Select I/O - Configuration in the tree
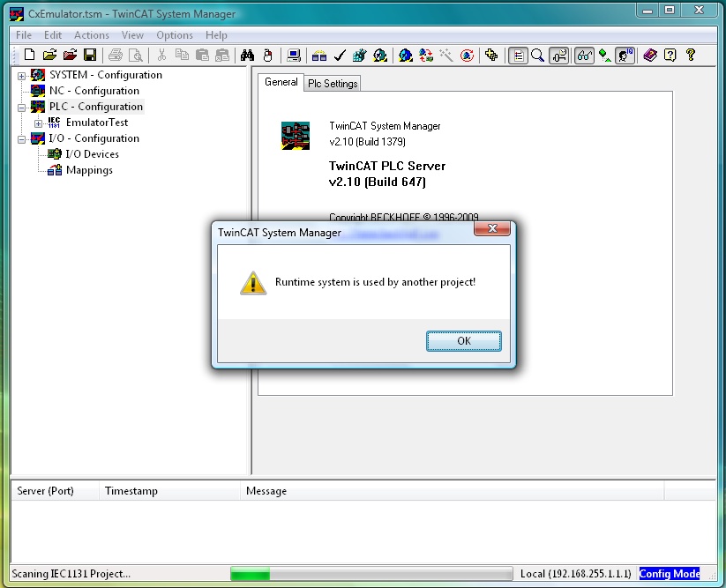The width and height of the screenshot is (726, 588). (x=94, y=138)
